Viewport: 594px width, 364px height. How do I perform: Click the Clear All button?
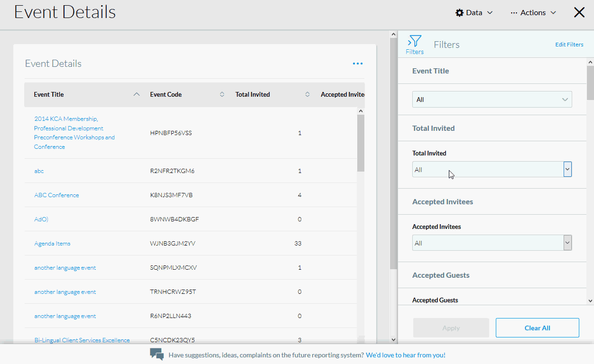(x=537, y=328)
